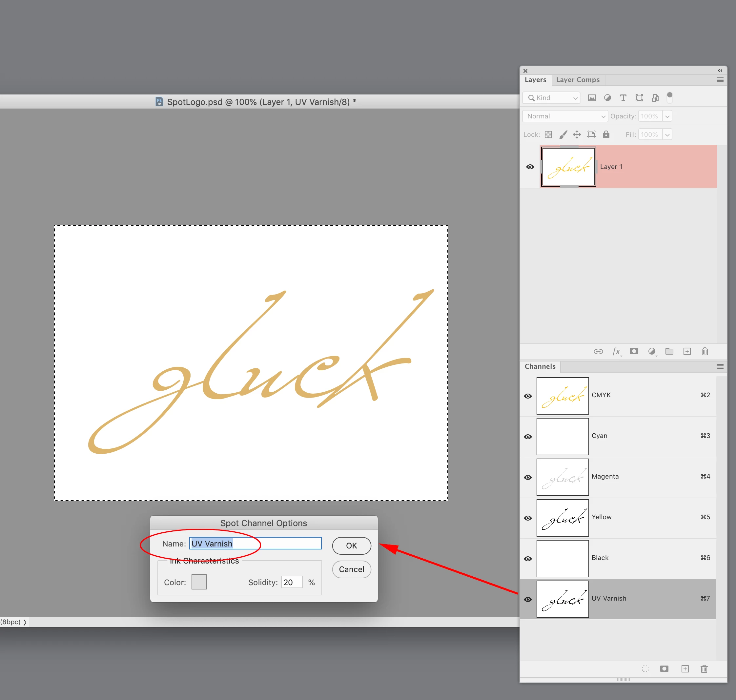Image resolution: width=736 pixels, height=700 pixels.
Task: Click the lock all padlock icon
Action: (x=606, y=134)
